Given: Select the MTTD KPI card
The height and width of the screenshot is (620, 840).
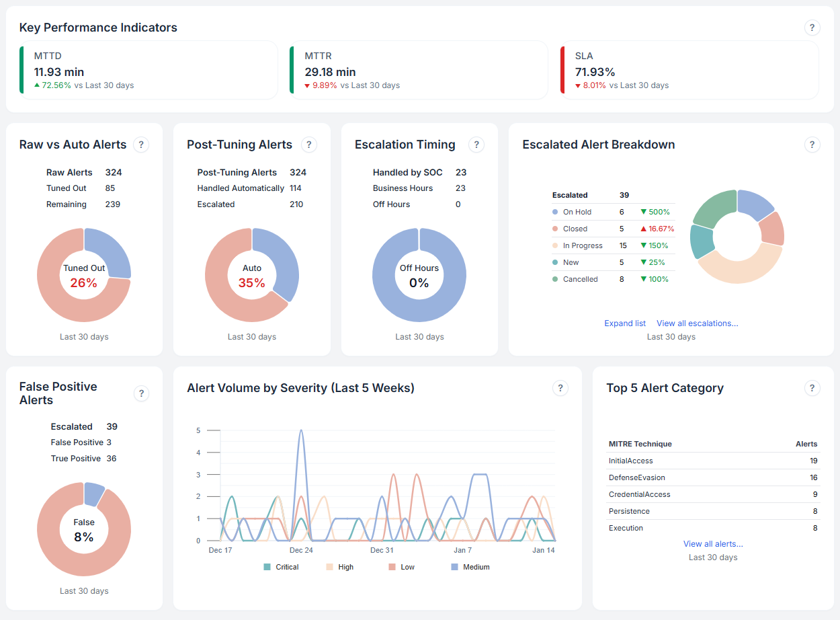Looking at the screenshot, I should [x=149, y=70].
